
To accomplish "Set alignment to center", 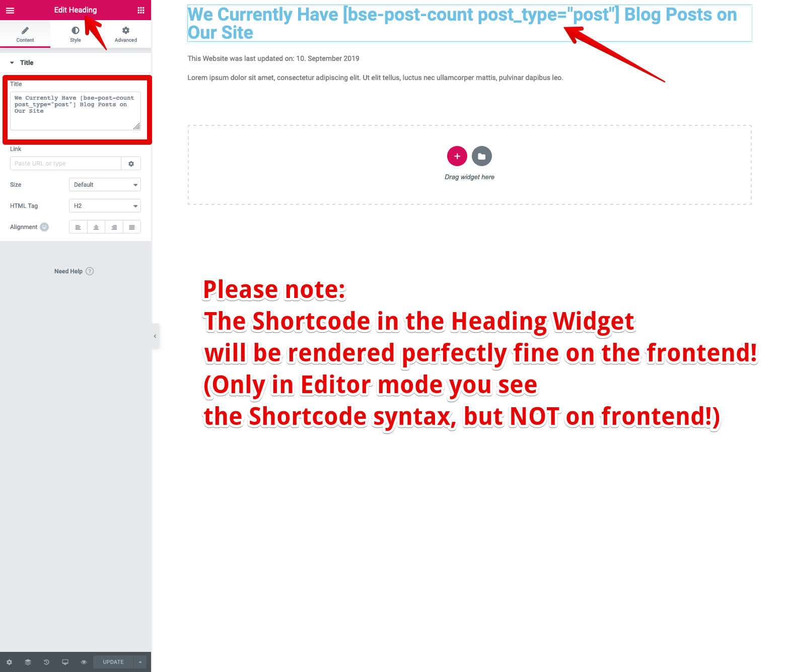I will [96, 227].
